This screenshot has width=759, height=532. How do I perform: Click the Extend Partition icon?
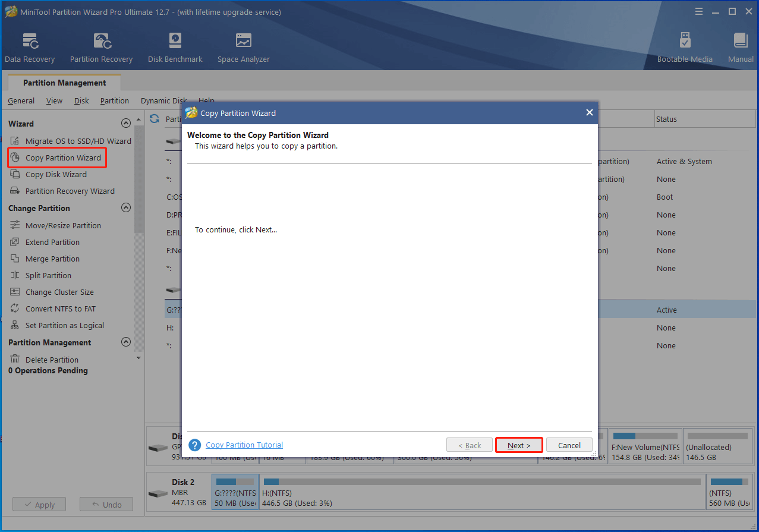(15, 242)
